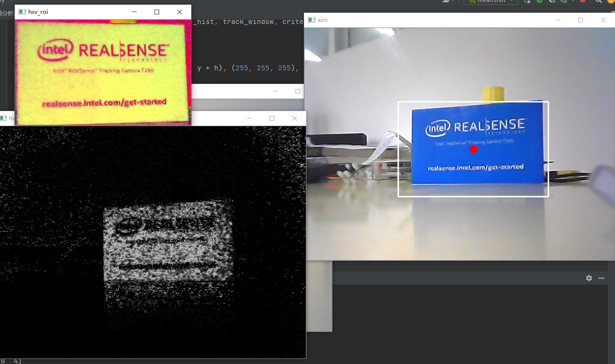Maximize the aim window
The height and width of the screenshot is (364, 615).
(581, 20)
